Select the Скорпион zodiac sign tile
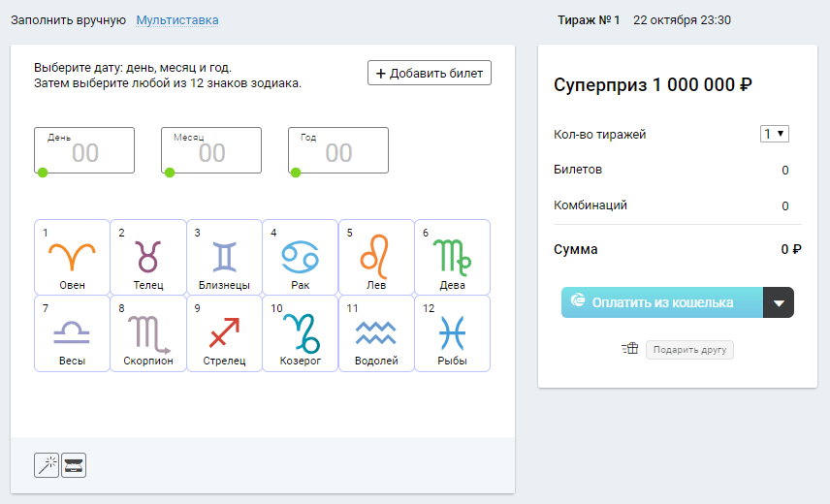The height and width of the screenshot is (504, 830). coord(148,333)
